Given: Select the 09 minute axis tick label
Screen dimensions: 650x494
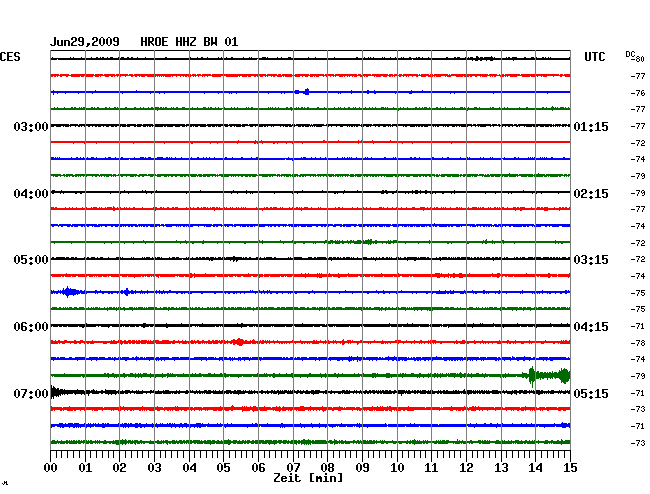Looking at the screenshot, I should [362, 468].
